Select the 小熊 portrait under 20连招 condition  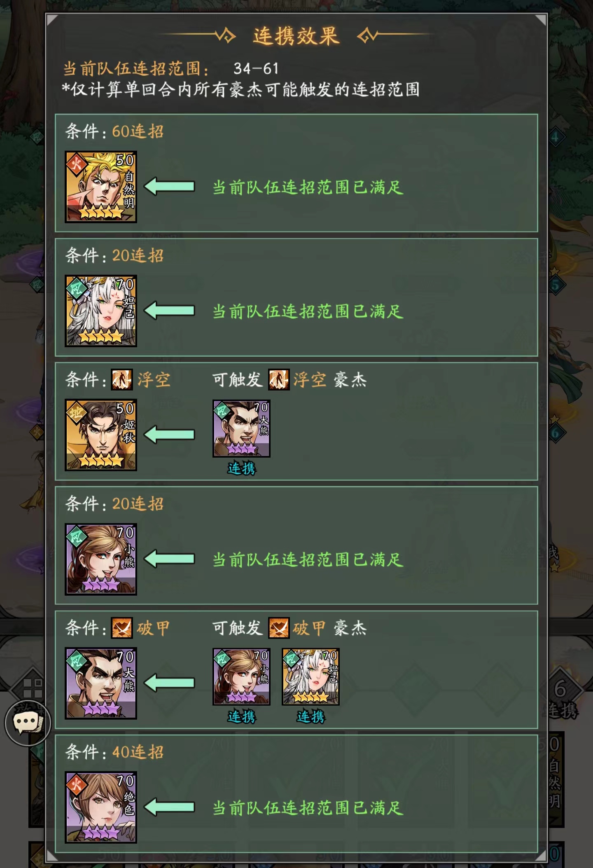click(x=101, y=559)
